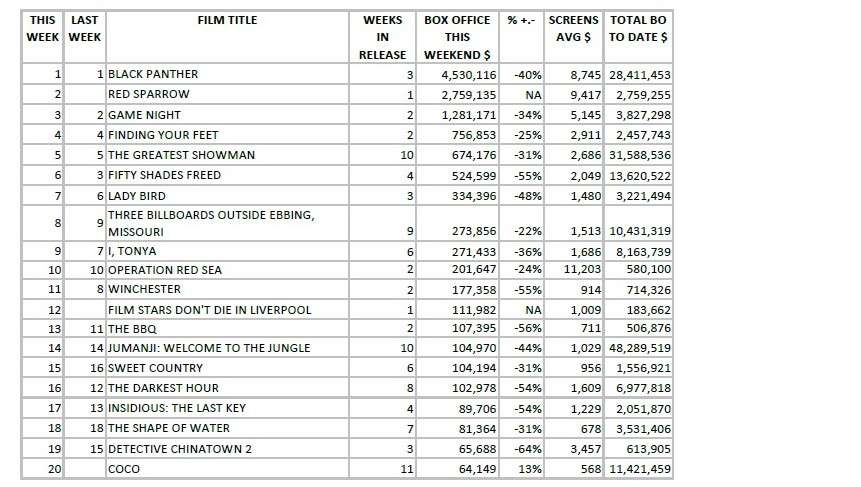The image size is (861, 487).
Task: Select the I, TONYA film cell
Action: 131,251
